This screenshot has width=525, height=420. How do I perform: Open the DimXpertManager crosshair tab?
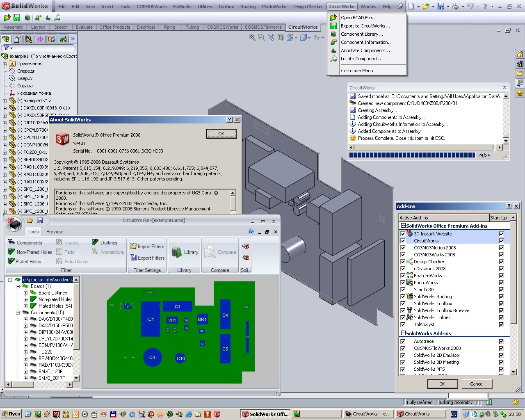40,39
